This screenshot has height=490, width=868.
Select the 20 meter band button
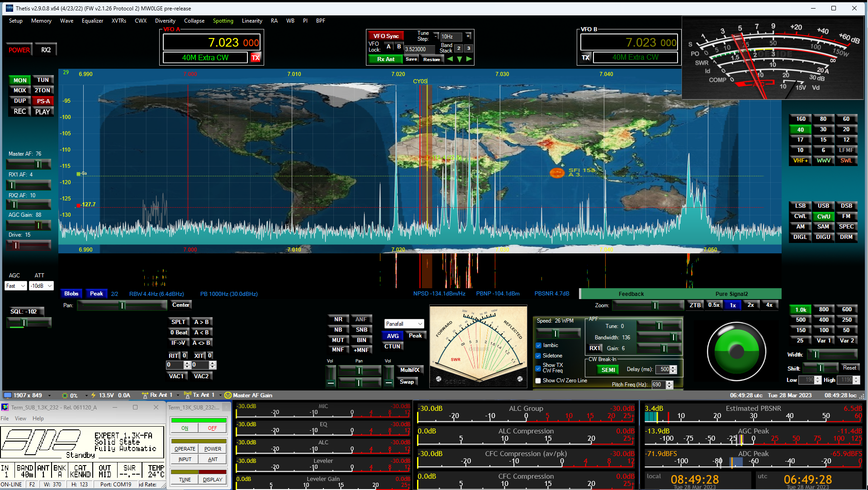(x=846, y=129)
